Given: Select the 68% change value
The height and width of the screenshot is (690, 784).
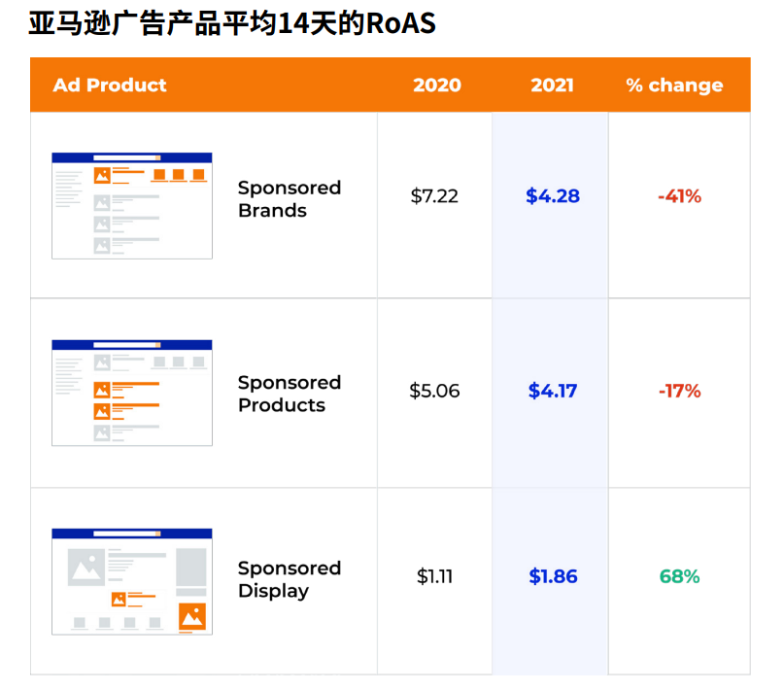Looking at the screenshot, I should 679,576.
